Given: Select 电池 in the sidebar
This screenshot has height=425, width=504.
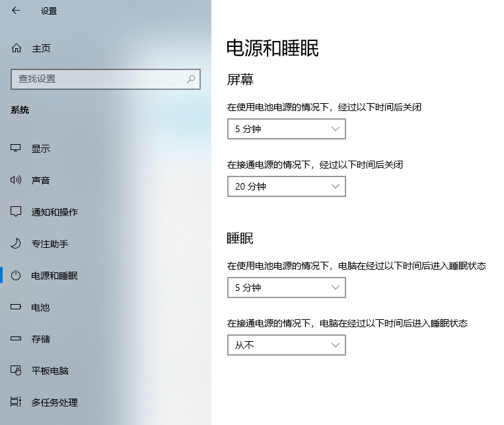Looking at the screenshot, I should 106,307.
